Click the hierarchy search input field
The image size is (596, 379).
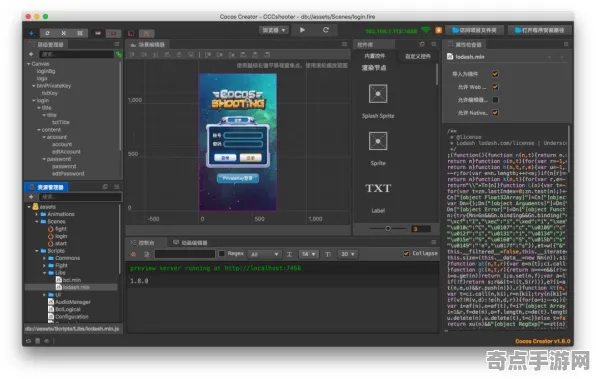pos(76,54)
